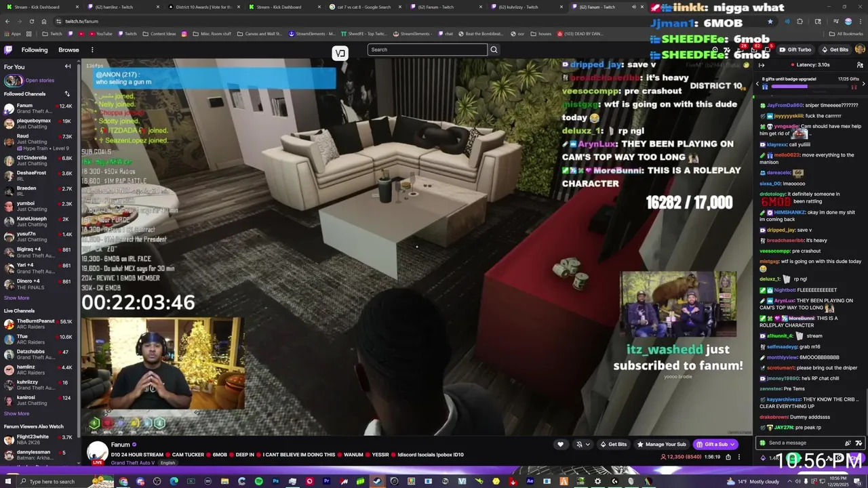Click the browser home icon
Image resolution: width=868 pixels, height=488 pixels.
click(43, 21)
